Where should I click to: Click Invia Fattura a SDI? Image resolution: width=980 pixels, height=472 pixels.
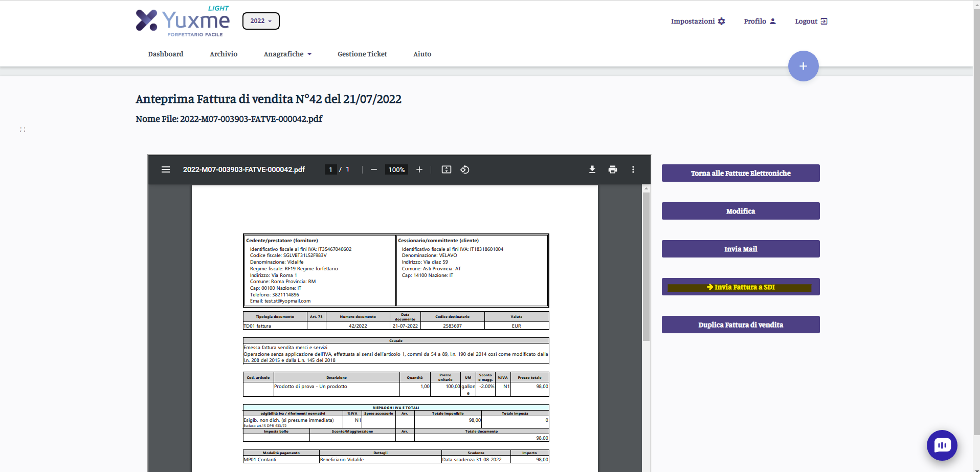740,287
